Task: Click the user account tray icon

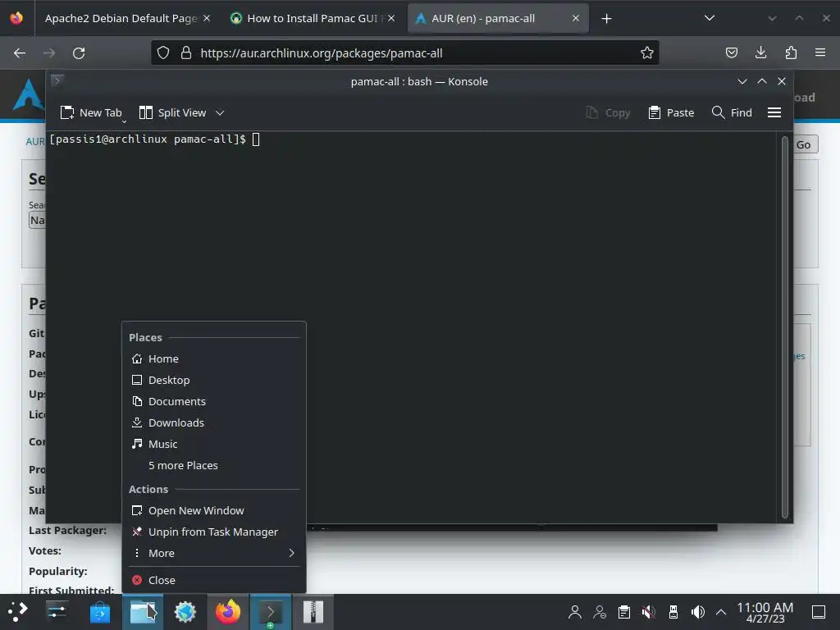Action: [575, 612]
